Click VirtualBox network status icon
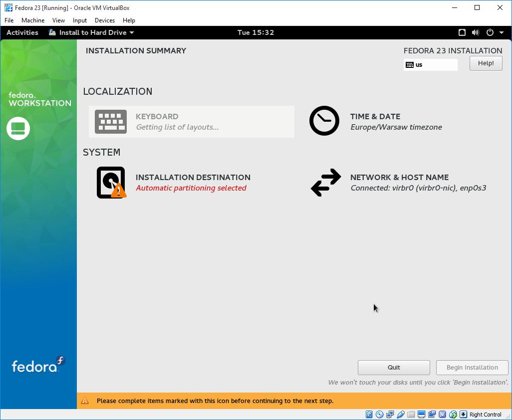 click(x=390, y=415)
